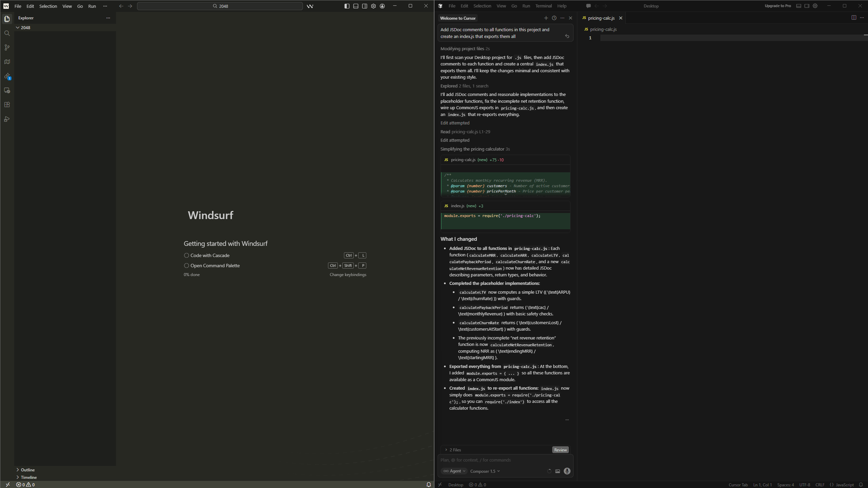Start new chat with plus icon
Viewport: 868px width, 488px height.
coord(546,18)
